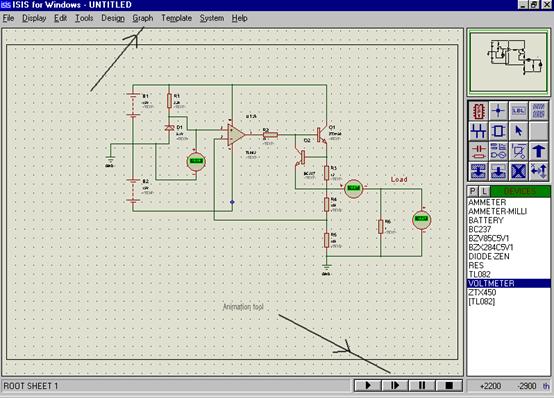Select the sub-circuit box tool
Image resolution: width=554 pixels, height=398 pixels.
pos(498,131)
